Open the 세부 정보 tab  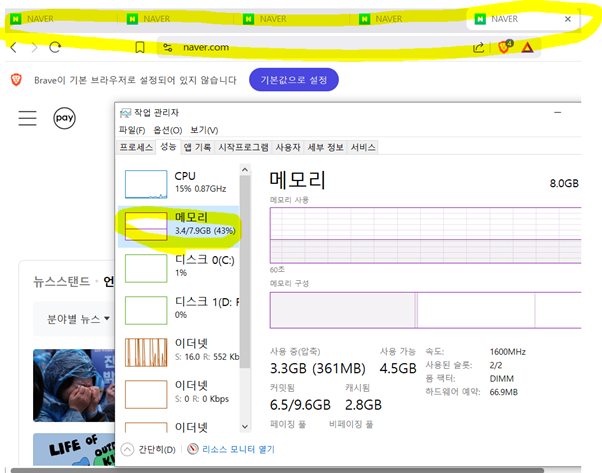[x=326, y=147]
